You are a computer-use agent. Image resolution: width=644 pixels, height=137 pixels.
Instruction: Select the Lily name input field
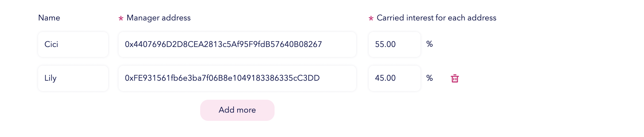point(73,78)
